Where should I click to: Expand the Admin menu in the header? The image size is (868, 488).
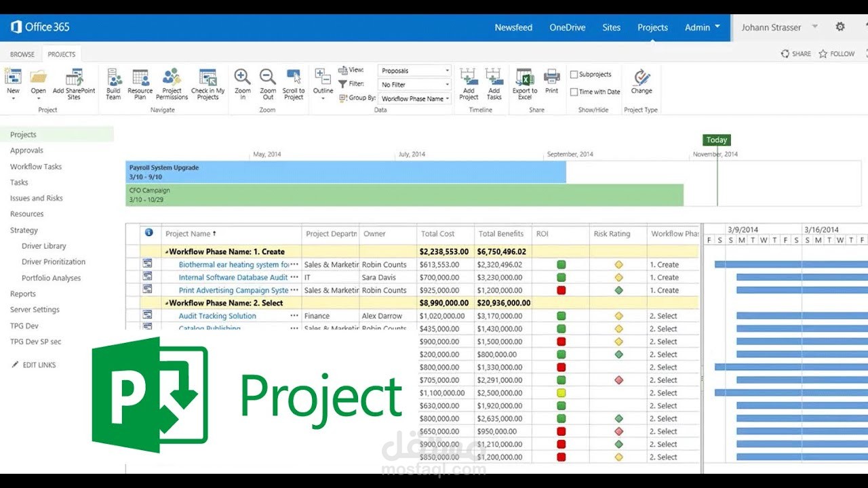point(703,27)
